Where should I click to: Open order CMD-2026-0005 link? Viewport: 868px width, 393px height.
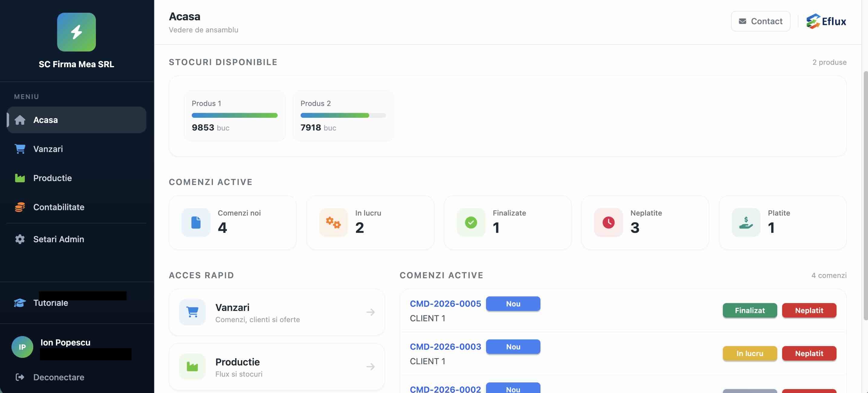tap(445, 304)
